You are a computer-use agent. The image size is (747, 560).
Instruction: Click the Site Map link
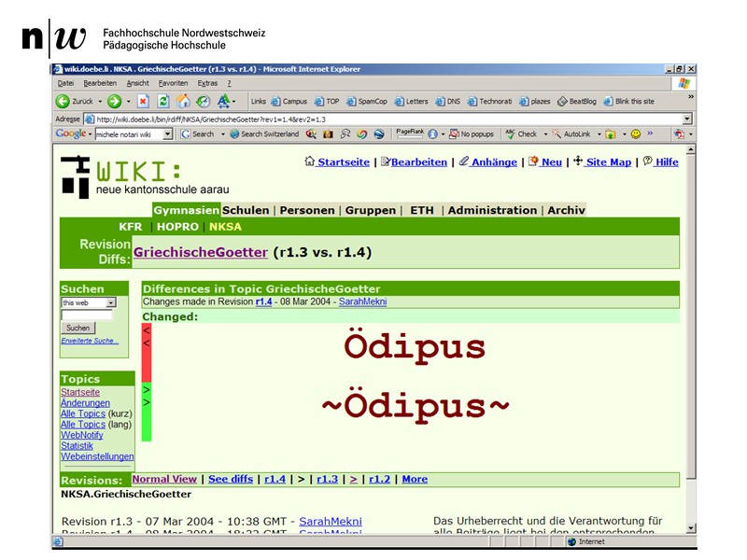(608, 162)
